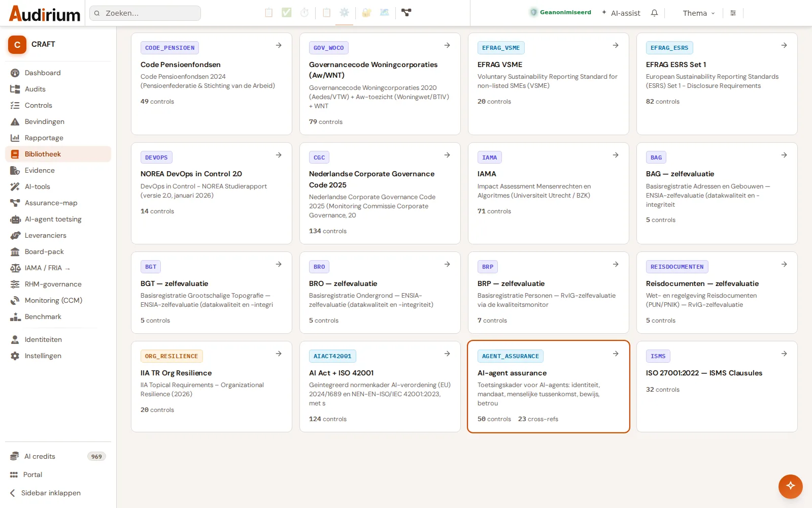The image size is (812, 508).
Task: Click 'BGT — zelfevaluatie' card title
Action: (174, 283)
